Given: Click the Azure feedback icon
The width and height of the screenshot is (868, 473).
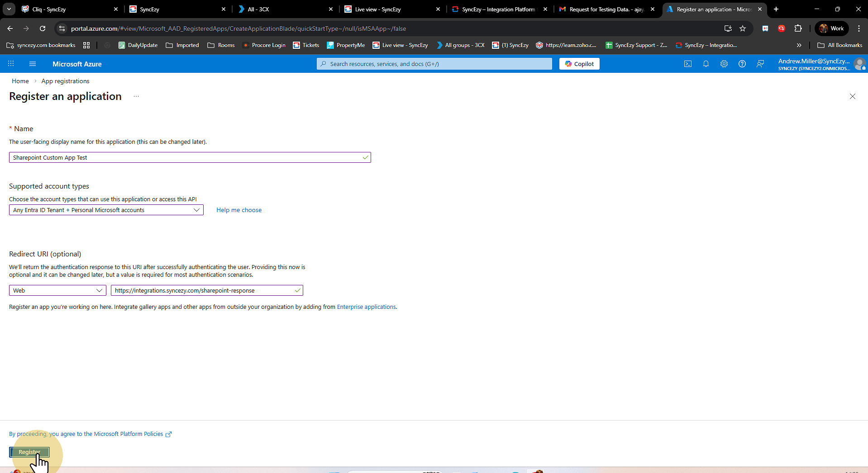Looking at the screenshot, I should pos(760,64).
